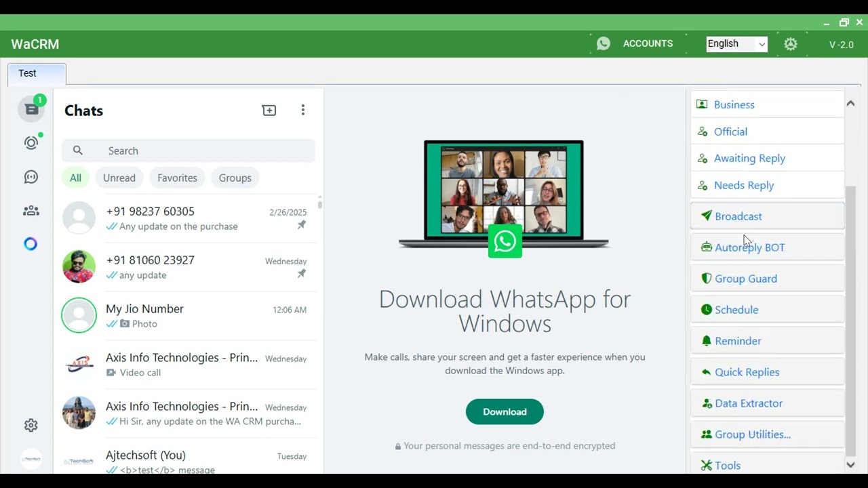This screenshot has width=868, height=488.
Task: Open the Schedule feature
Action: [x=767, y=310]
